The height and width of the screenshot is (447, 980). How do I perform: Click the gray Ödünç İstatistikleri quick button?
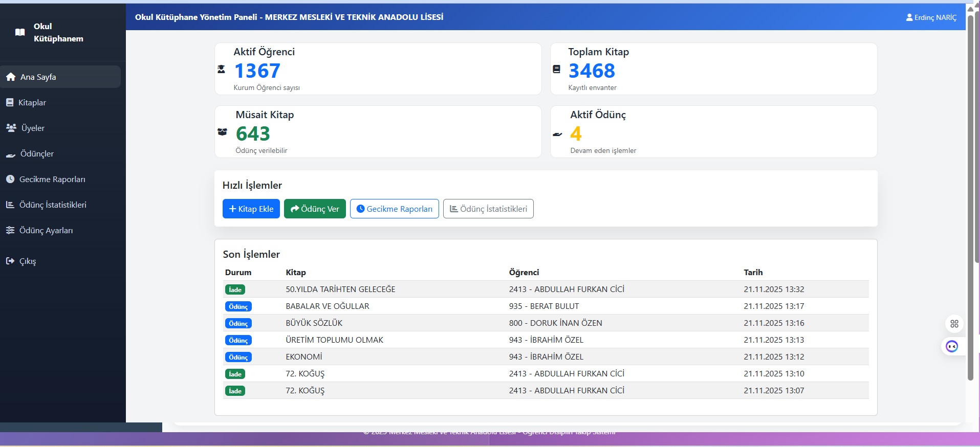point(488,209)
